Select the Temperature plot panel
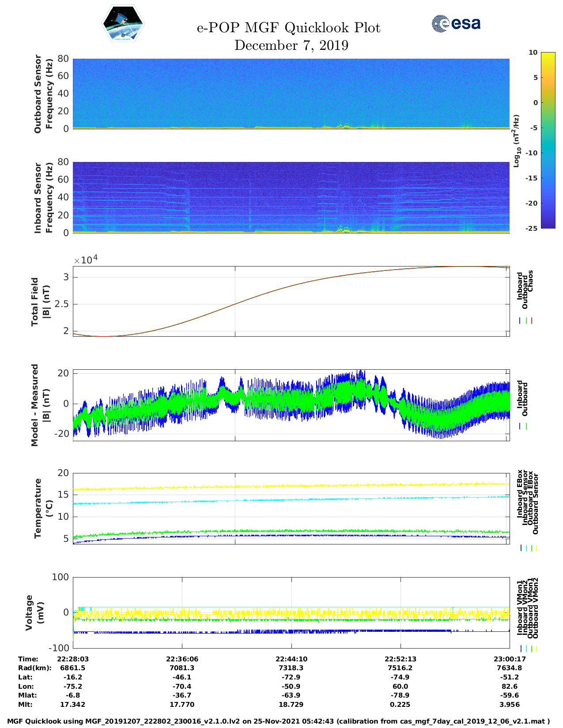This screenshot has width=563, height=728. point(291,508)
